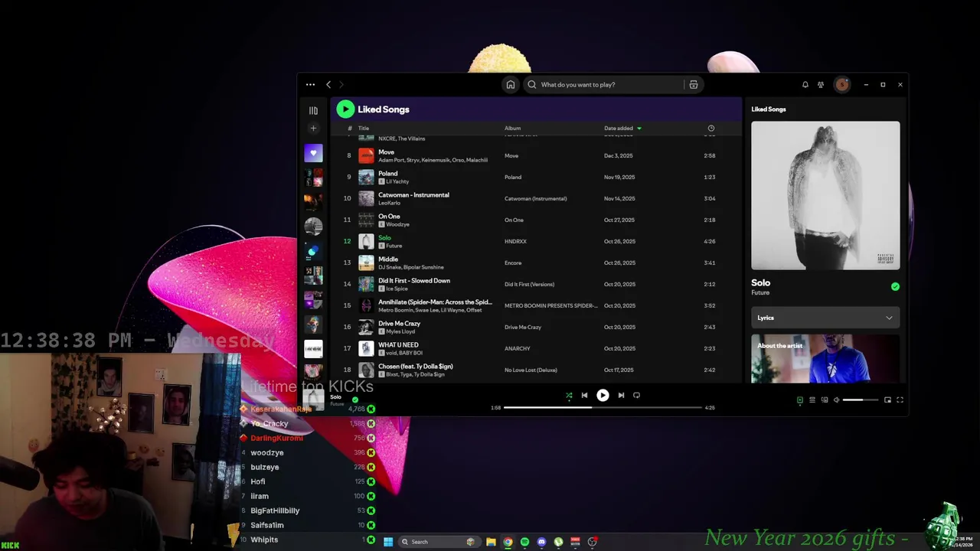The width and height of the screenshot is (980, 551).
Task: Open the Liked Songs heart in the sidebar
Action: click(313, 152)
